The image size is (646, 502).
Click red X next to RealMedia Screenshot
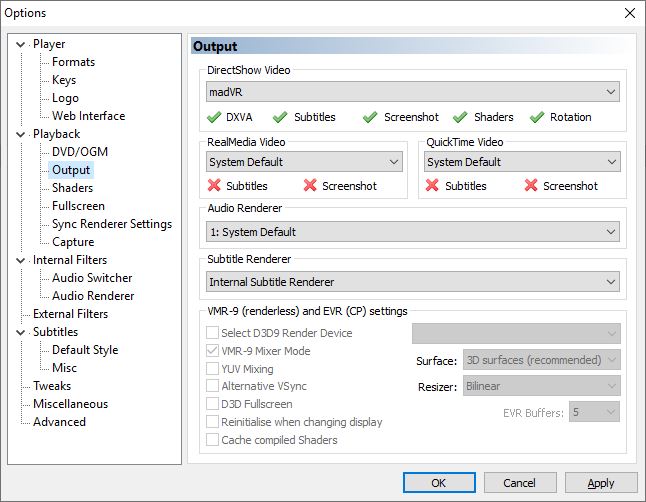pos(310,185)
